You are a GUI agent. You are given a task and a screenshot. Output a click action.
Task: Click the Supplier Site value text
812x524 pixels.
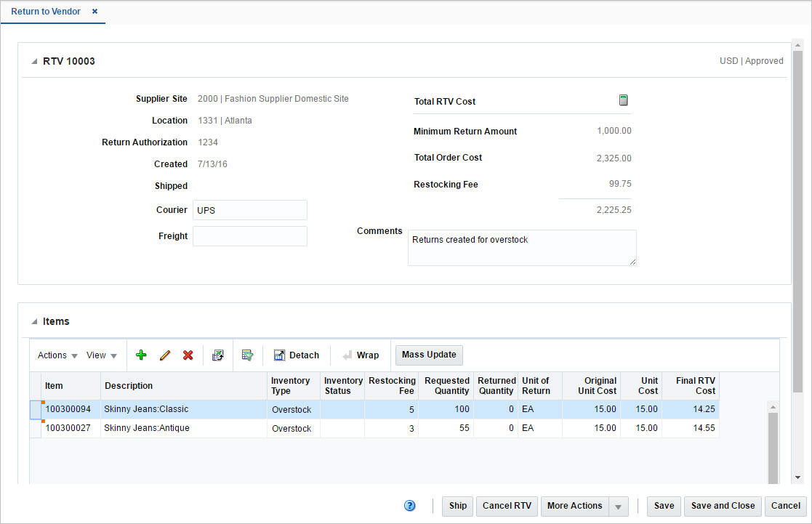click(x=273, y=99)
